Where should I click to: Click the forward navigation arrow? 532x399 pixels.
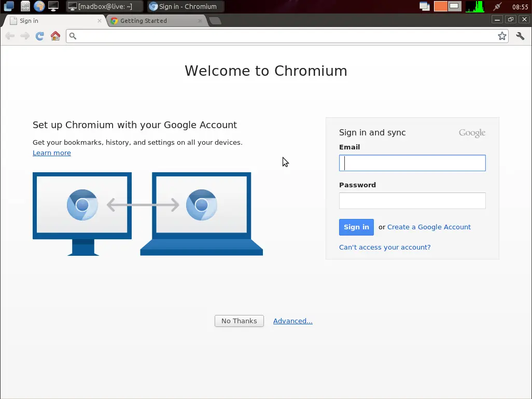pyautogui.click(x=25, y=36)
